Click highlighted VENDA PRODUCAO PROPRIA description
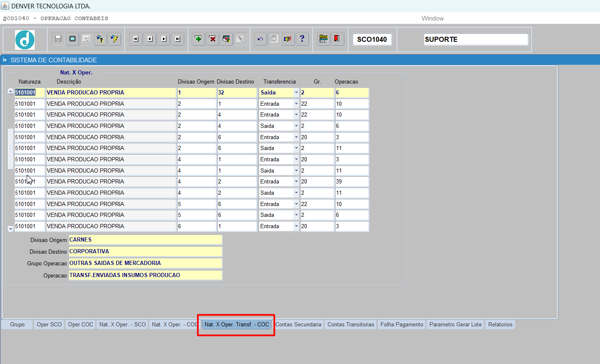Viewport: 600px width, 364px height. point(111,92)
